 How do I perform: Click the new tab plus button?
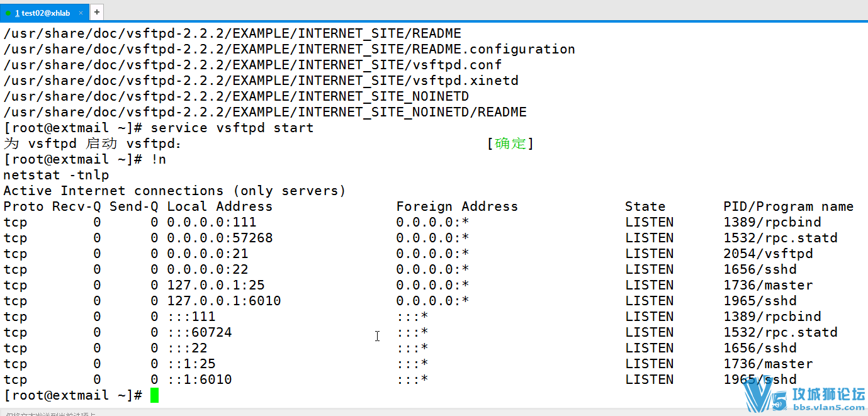click(97, 12)
